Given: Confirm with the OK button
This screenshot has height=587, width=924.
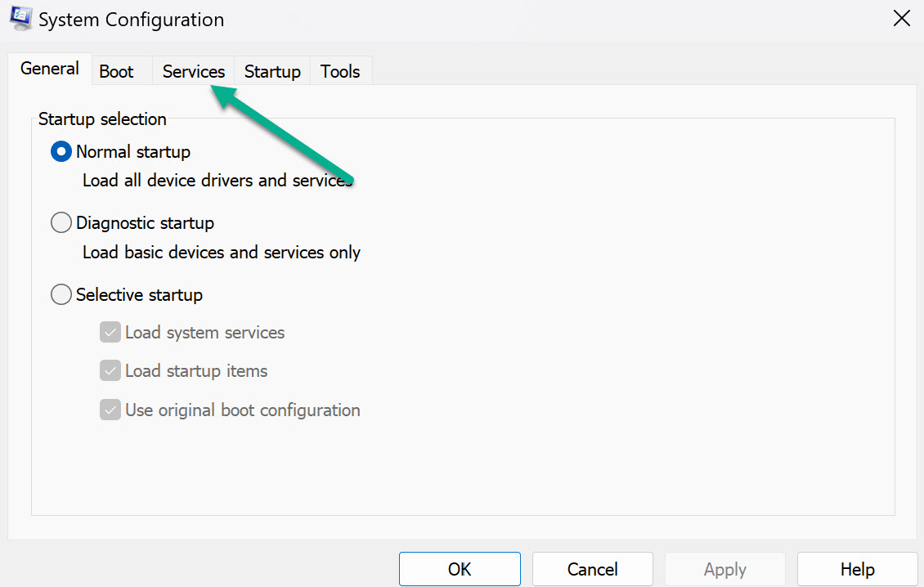Looking at the screenshot, I should [460, 569].
